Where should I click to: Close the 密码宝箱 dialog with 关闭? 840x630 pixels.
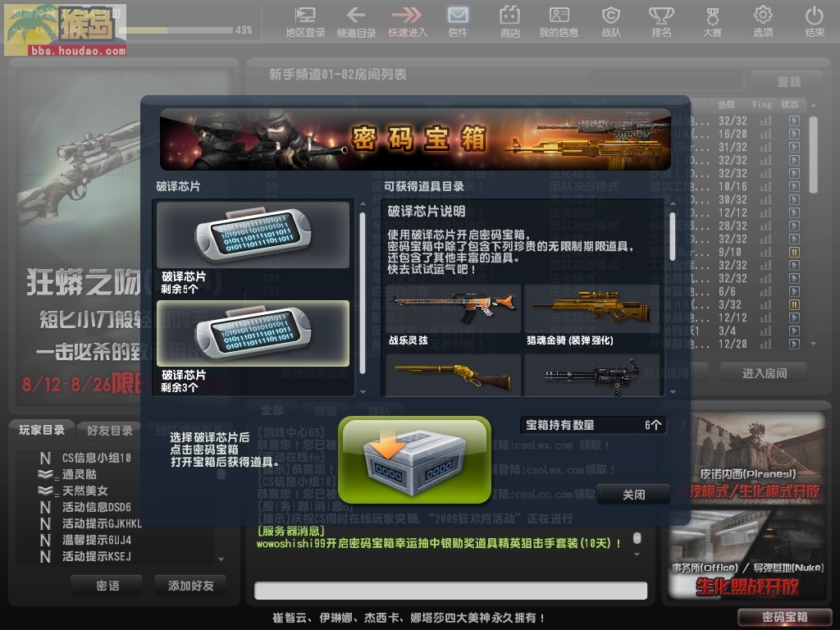coord(634,494)
